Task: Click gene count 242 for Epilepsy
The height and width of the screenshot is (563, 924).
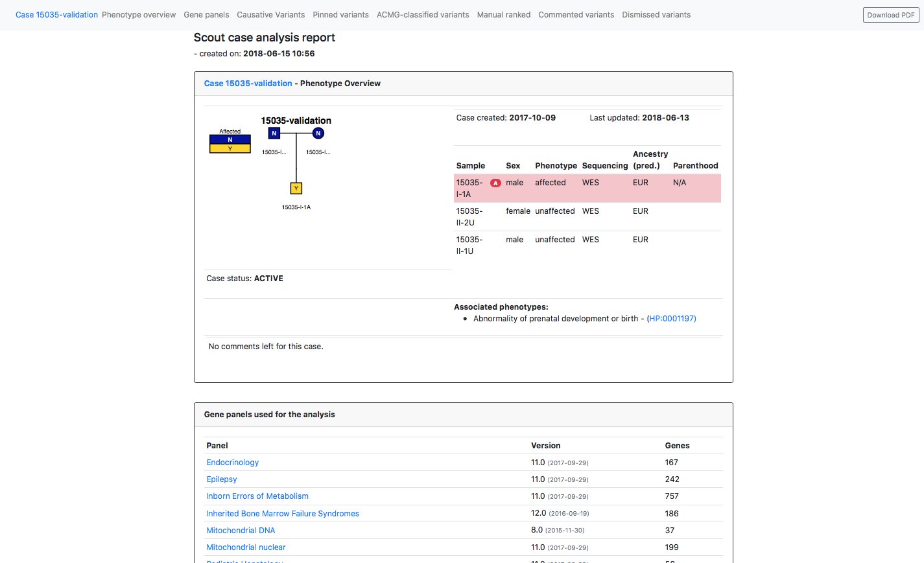Action: point(672,479)
